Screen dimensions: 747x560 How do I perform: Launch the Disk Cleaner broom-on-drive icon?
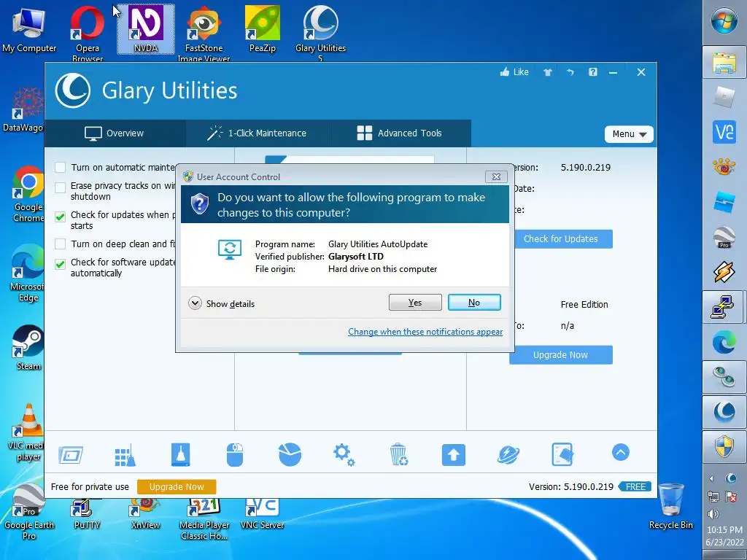tap(181, 455)
